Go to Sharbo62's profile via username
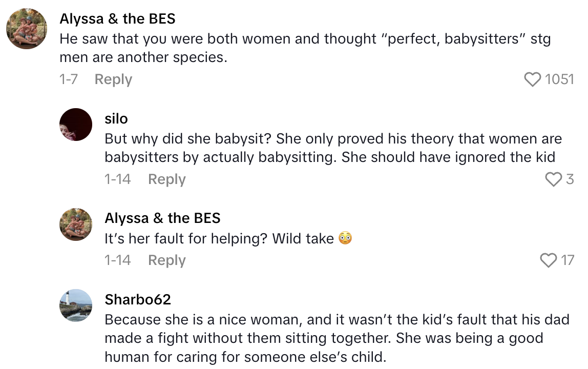The height and width of the screenshot is (369, 588). tap(138, 300)
